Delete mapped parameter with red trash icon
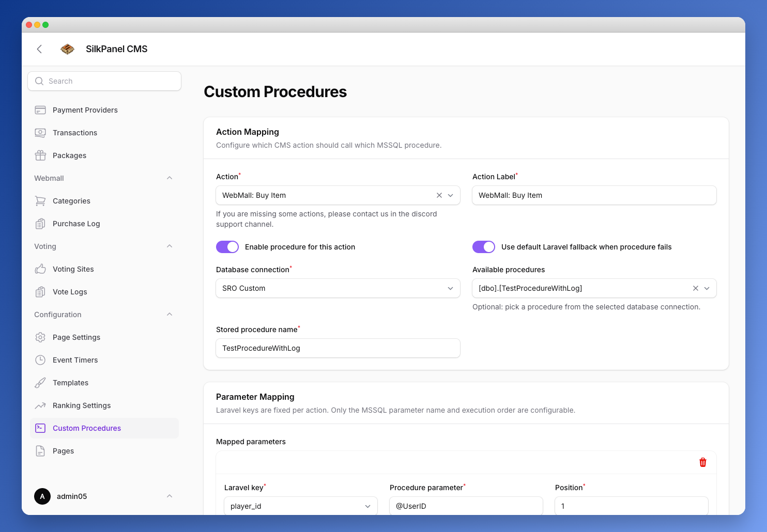Image resolution: width=767 pixels, height=532 pixels. tap(703, 462)
